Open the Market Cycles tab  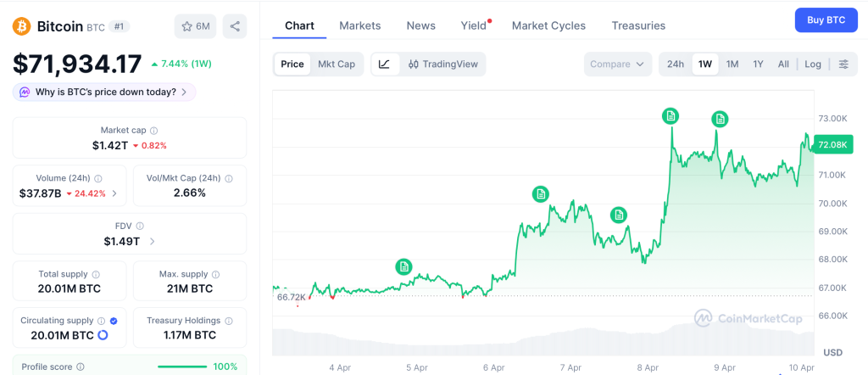[x=548, y=25]
